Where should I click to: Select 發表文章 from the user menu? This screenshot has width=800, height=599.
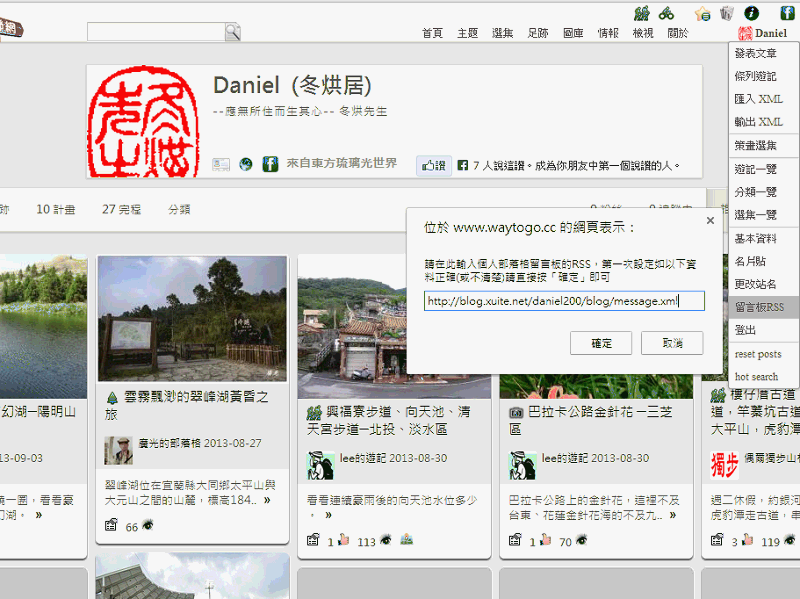click(755, 53)
